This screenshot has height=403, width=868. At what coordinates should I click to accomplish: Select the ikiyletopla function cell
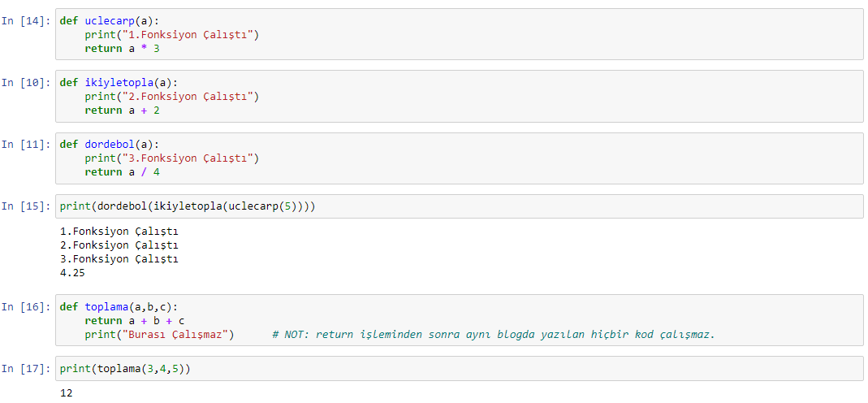[459, 96]
